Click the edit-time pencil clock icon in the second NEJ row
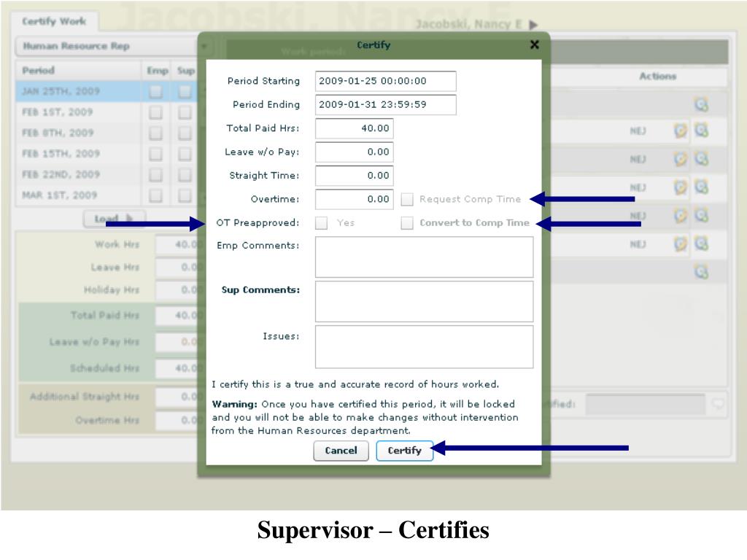This screenshot has height=560, width=747. pos(681,158)
